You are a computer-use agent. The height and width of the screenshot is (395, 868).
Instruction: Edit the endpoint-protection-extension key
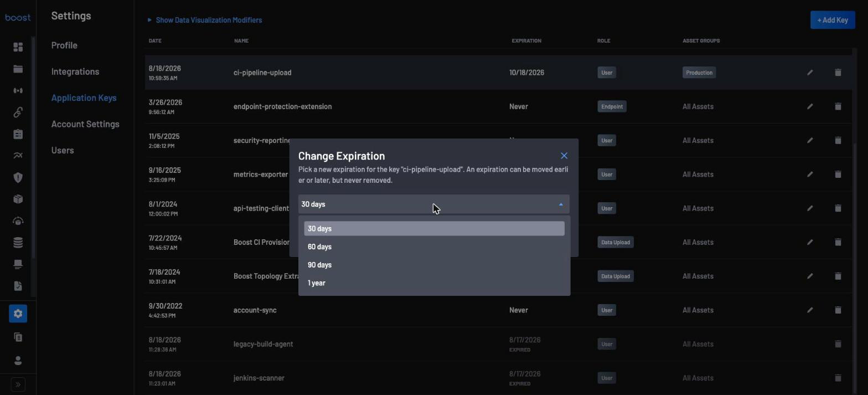click(x=810, y=106)
